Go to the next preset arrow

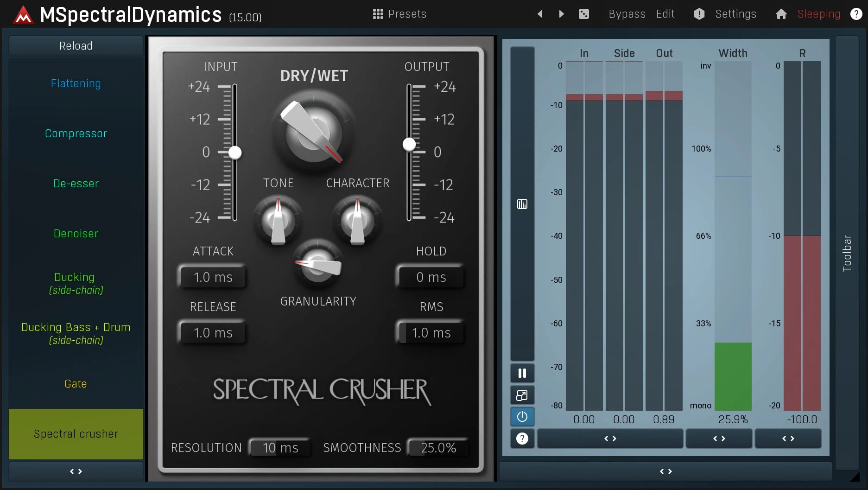click(561, 14)
